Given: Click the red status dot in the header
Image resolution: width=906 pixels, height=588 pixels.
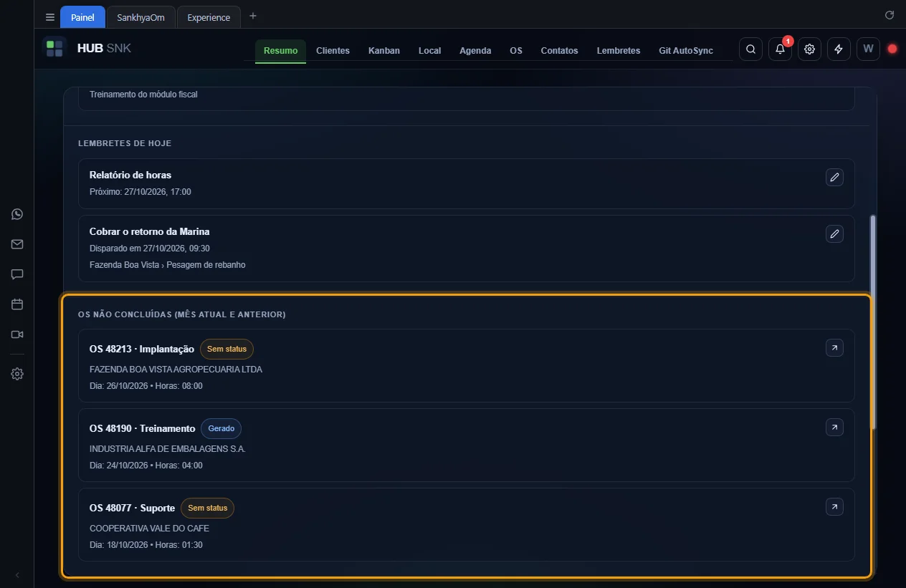Looking at the screenshot, I should [892, 49].
